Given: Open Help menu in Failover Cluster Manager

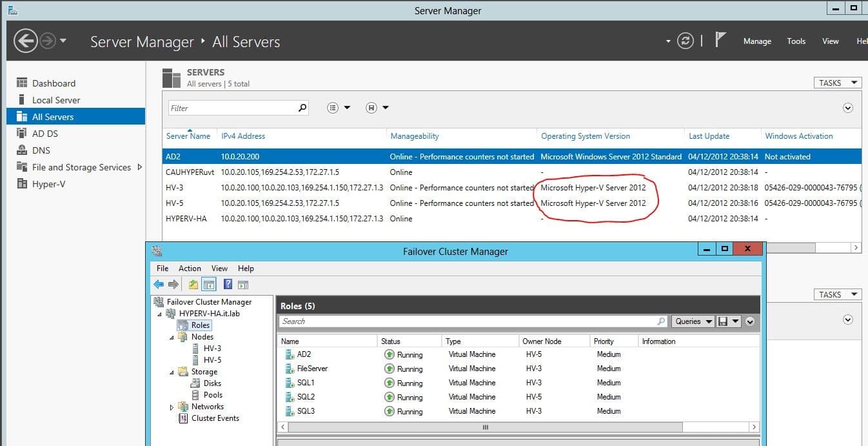Looking at the screenshot, I should (x=246, y=269).
